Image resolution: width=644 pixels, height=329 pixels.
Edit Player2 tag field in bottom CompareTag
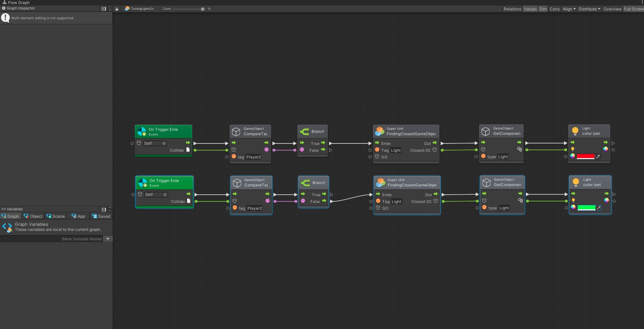(255, 208)
